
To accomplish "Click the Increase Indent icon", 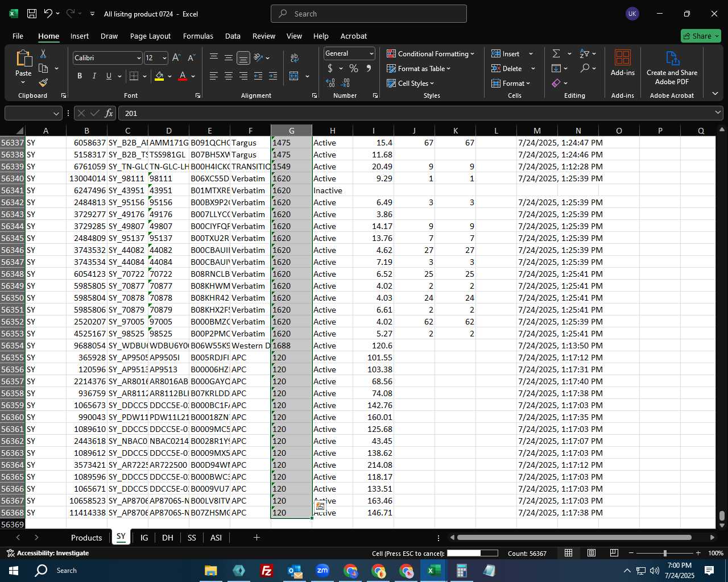I will pos(273,76).
